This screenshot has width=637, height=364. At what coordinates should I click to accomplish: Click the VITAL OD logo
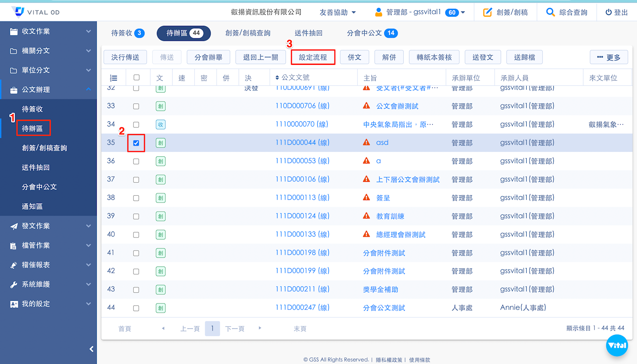pyautogui.click(x=35, y=12)
